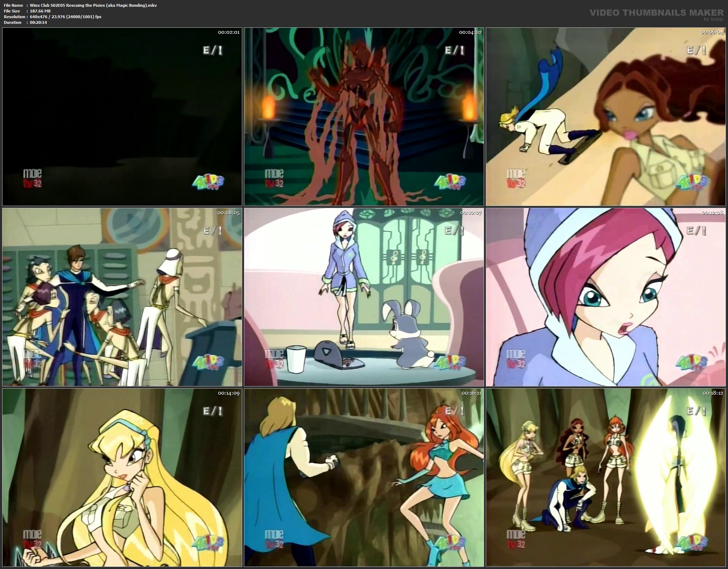Viewport: 728px width, 569px height.
Task: Click the 4Kids TV logo in first thumbnail
Action: coord(208,183)
